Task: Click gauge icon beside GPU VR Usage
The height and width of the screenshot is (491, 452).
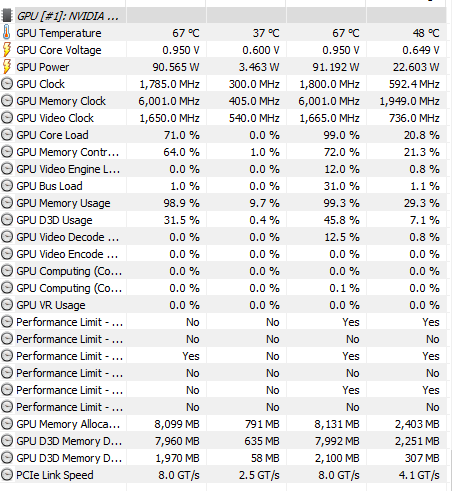Action: (x=7, y=305)
